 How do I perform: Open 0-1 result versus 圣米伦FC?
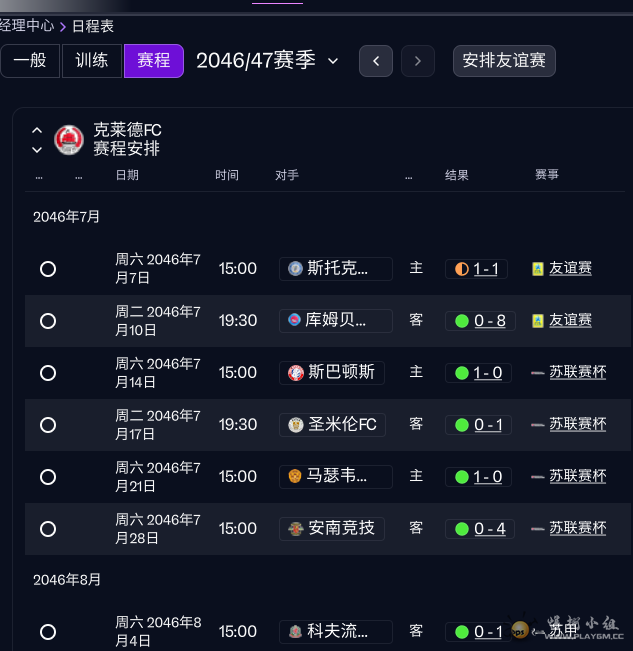(x=488, y=425)
